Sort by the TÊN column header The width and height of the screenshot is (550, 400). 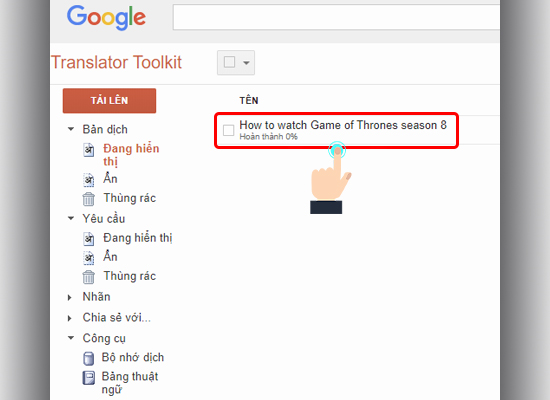click(249, 101)
